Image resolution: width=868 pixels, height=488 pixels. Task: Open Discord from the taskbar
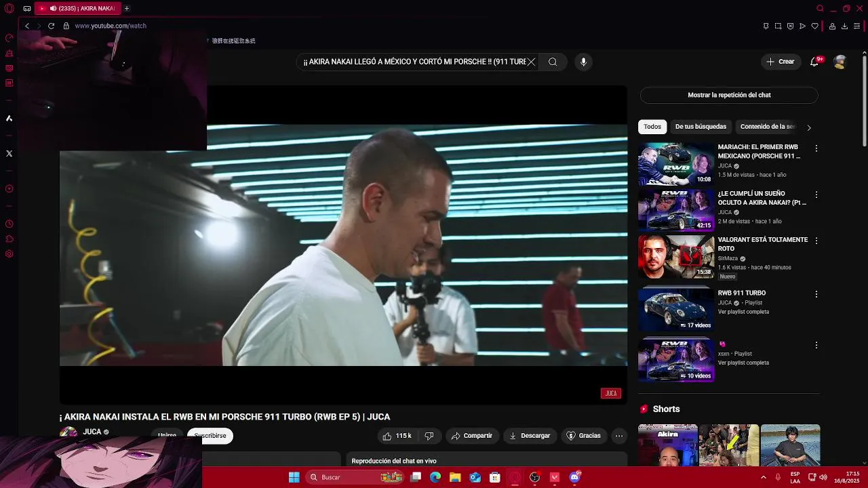574,477
